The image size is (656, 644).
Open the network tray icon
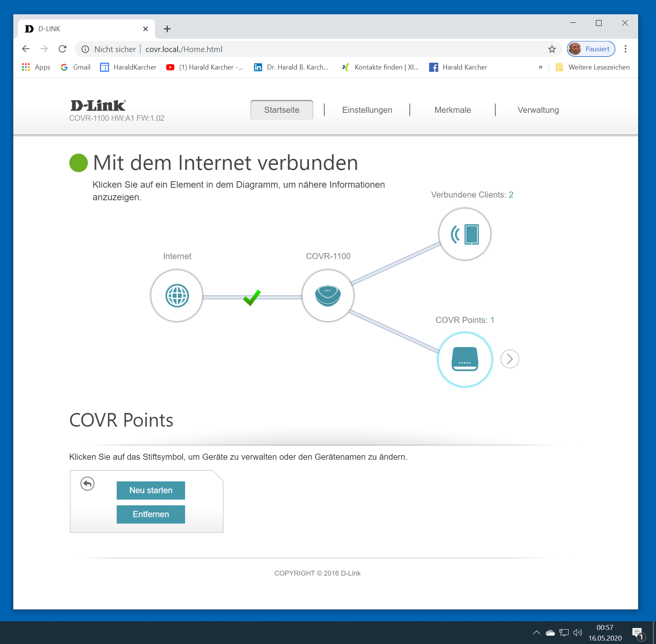click(x=564, y=633)
